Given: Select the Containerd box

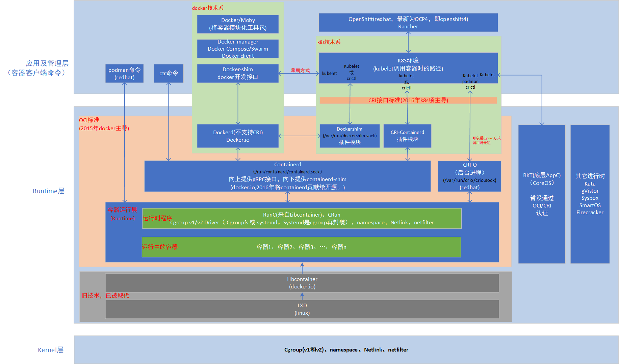Looking at the screenshot, I should 287,176.
